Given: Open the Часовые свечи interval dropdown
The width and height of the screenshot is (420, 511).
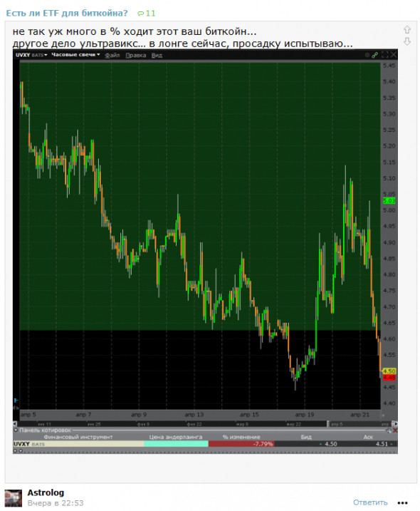Looking at the screenshot, I should (75, 55).
